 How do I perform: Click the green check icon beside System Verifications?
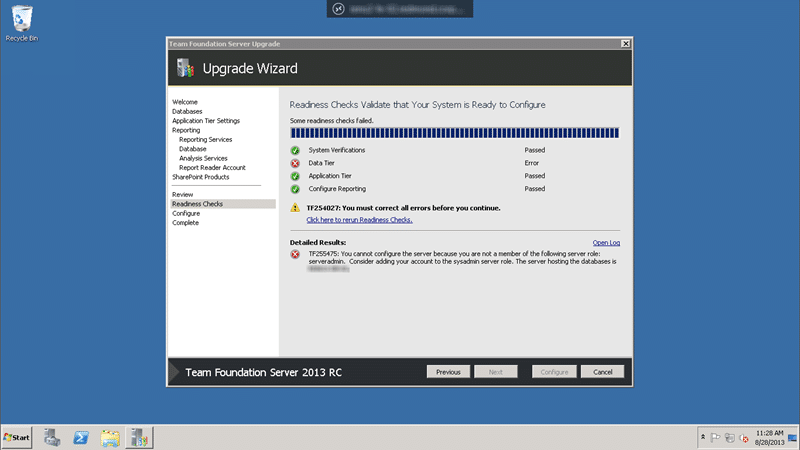click(295, 151)
